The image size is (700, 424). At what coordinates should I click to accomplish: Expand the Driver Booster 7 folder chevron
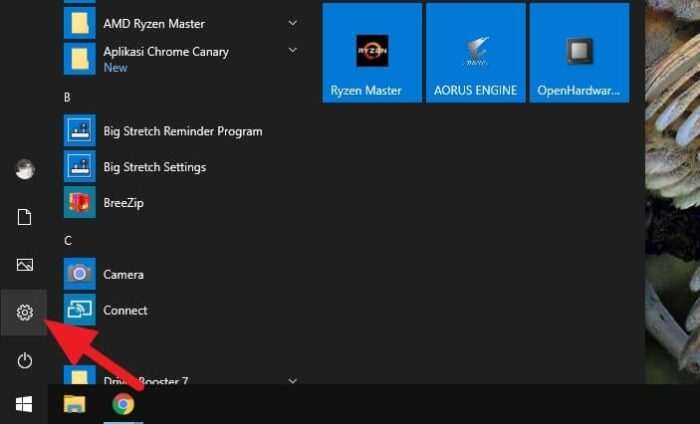click(x=293, y=381)
